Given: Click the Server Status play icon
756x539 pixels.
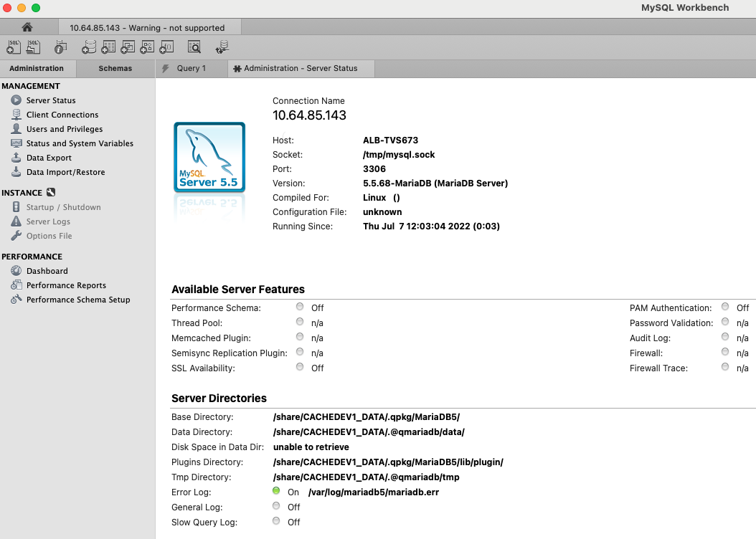Looking at the screenshot, I should click(16, 100).
